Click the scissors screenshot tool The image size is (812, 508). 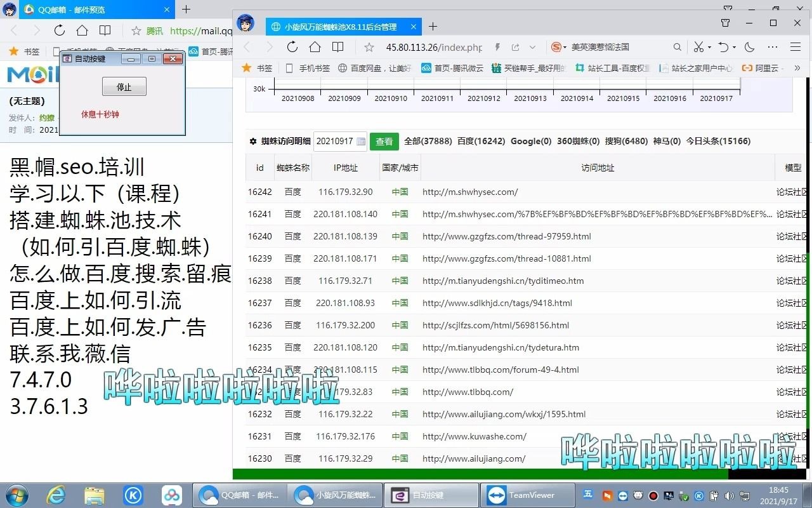point(698,47)
